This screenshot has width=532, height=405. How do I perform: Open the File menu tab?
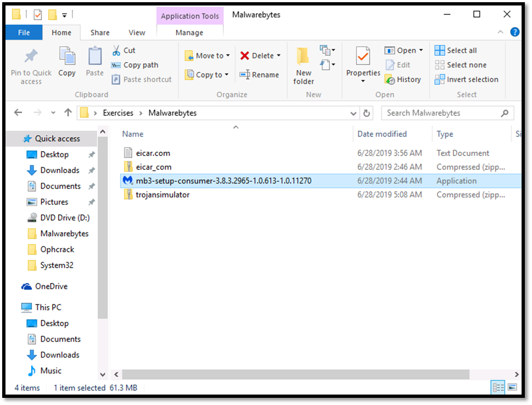coord(24,32)
